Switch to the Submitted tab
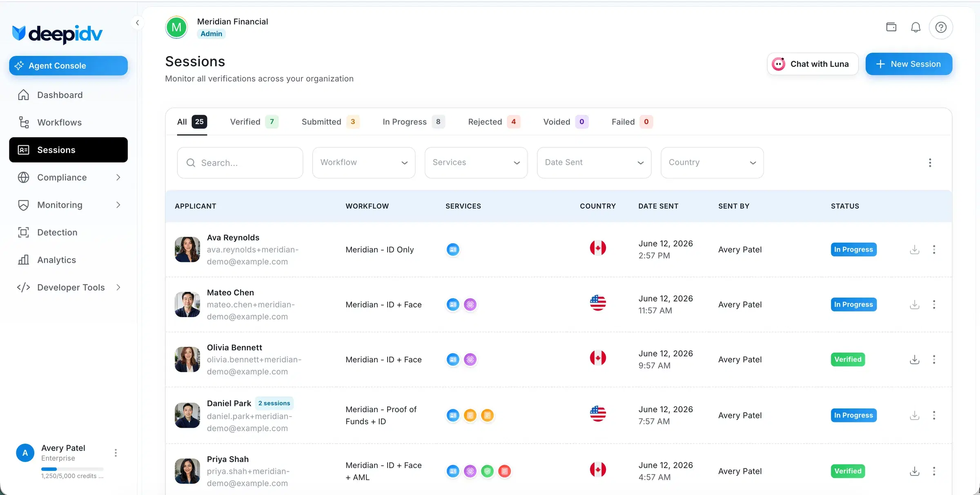980x495 pixels. coord(331,122)
